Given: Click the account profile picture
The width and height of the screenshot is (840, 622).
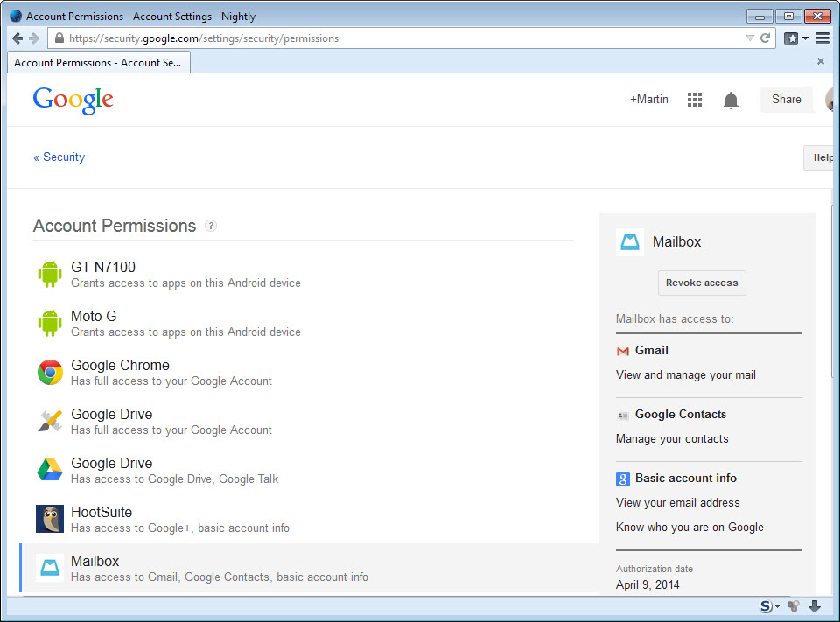Looking at the screenshot, I should [x=829, y=99].
